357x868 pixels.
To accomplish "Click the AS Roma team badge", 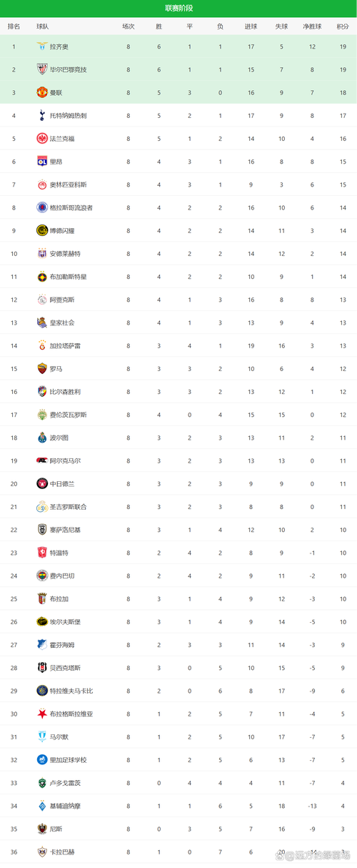I will 41,368.
